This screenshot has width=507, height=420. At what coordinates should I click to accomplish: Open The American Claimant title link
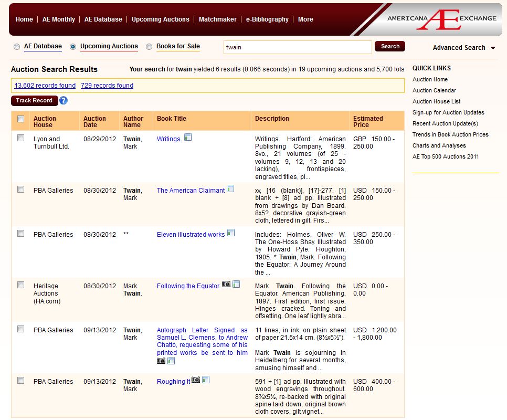191,191
